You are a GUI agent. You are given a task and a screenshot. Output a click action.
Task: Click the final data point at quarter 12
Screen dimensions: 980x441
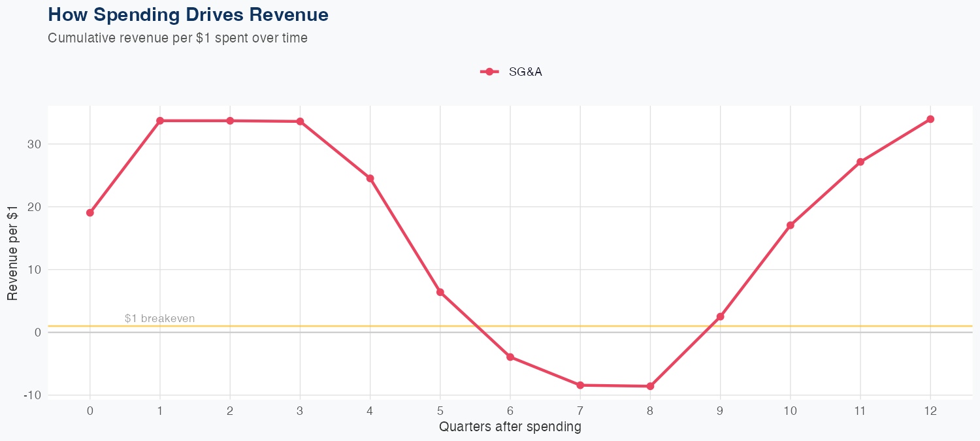click(930, 119)
